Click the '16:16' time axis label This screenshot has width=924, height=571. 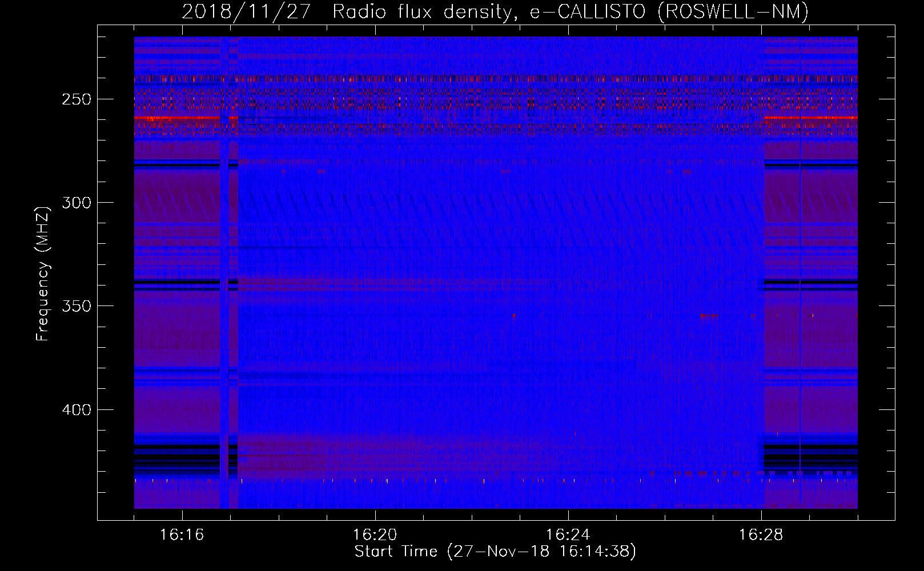182,535
